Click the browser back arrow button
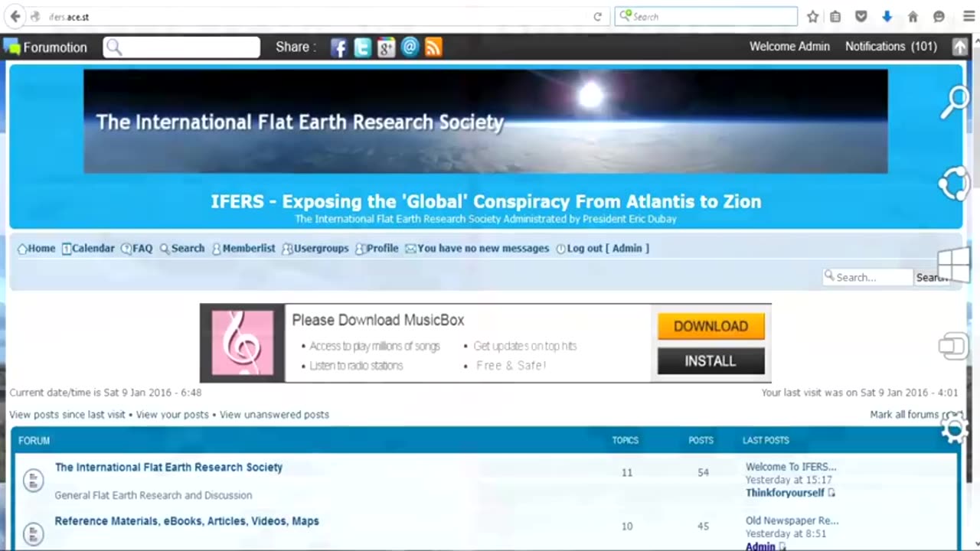Viewport: 980px width, 551px height. pyautogui.click(x=15, y=16)
